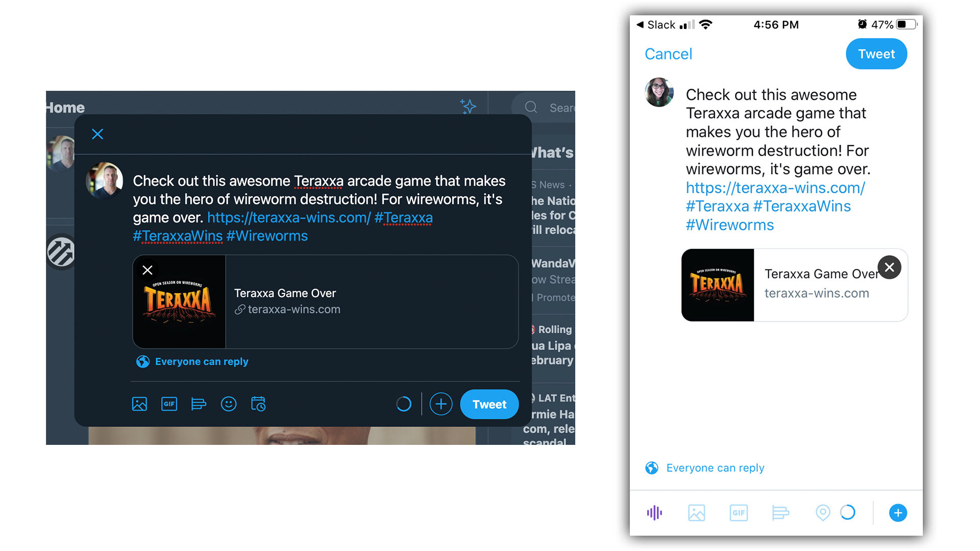980x551 pixels.
Task: Add a thread tweet with mobile plus
Action: point(898,513)
